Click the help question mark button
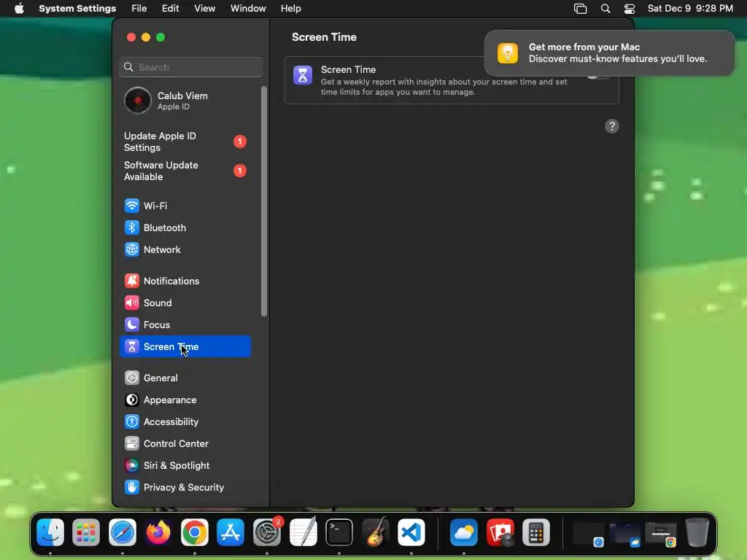This screenshot has width=747, height=560. click(612, 126)
